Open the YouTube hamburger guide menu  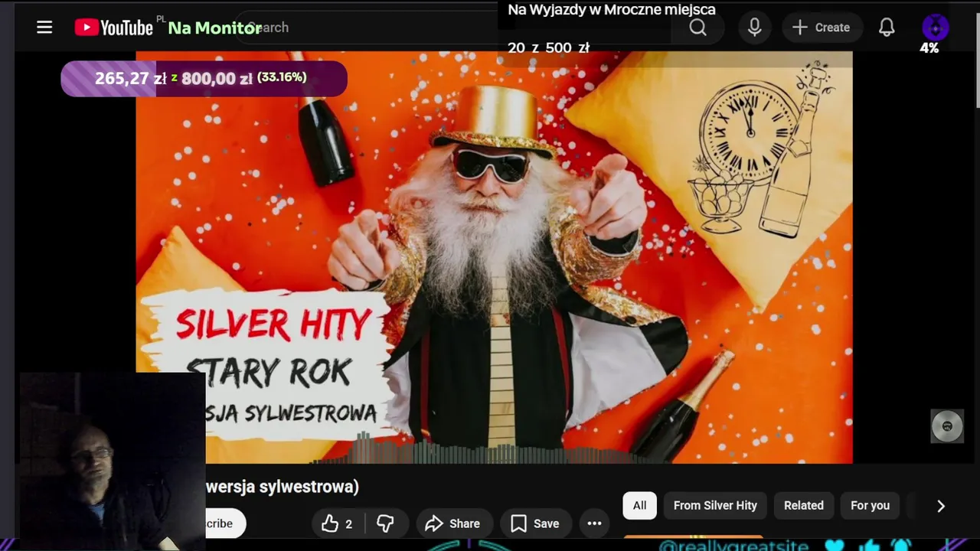point(44,28)
